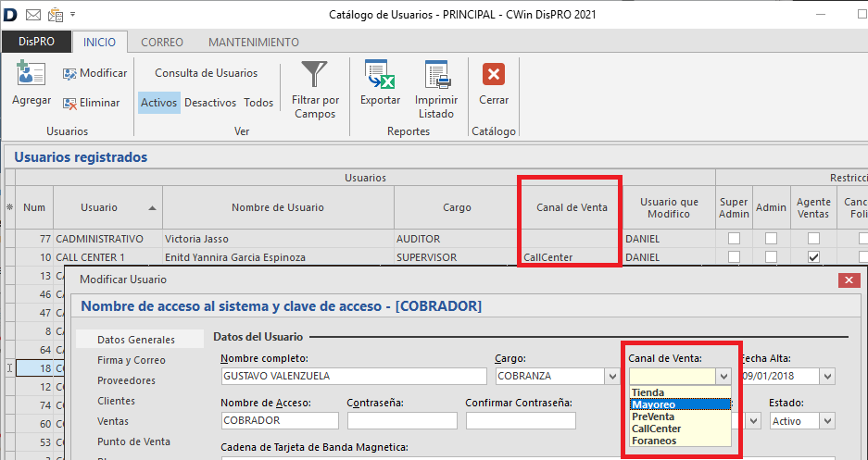Select Punto de Venta in dialog sidebar

click(x=134, y=441)
